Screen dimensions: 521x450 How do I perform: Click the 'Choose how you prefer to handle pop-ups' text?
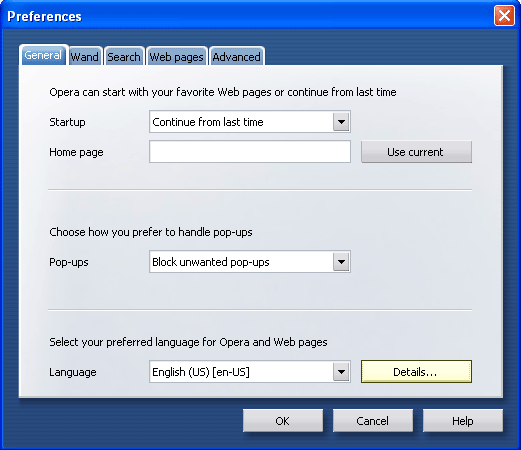coord(151,232)
